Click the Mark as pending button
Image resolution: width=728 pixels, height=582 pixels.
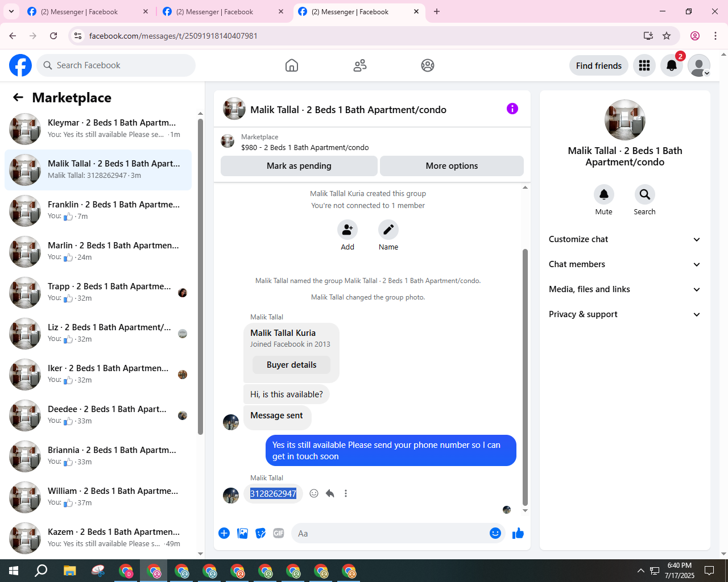coord(299,166)
